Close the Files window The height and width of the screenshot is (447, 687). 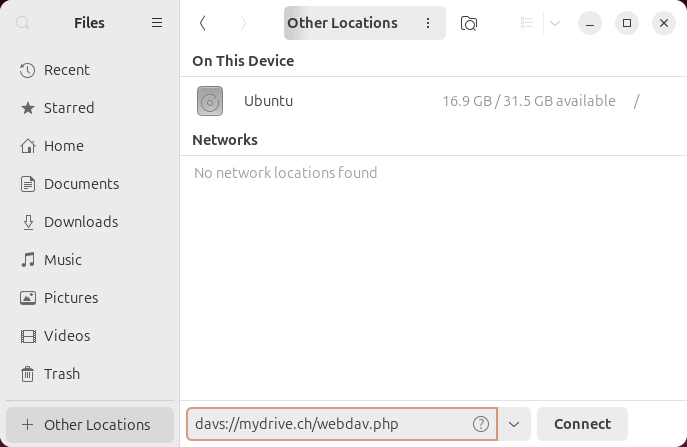[664, 23]
